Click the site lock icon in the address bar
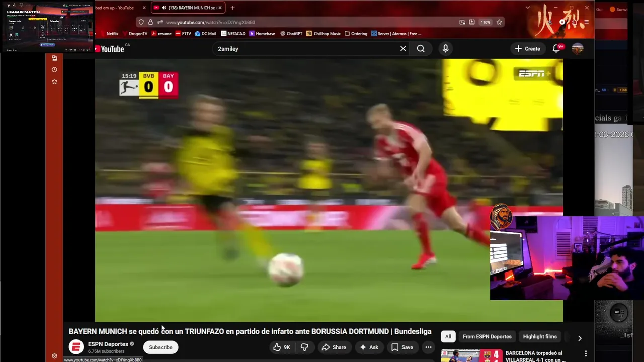The image size is (644, 362). click(150, 22)
